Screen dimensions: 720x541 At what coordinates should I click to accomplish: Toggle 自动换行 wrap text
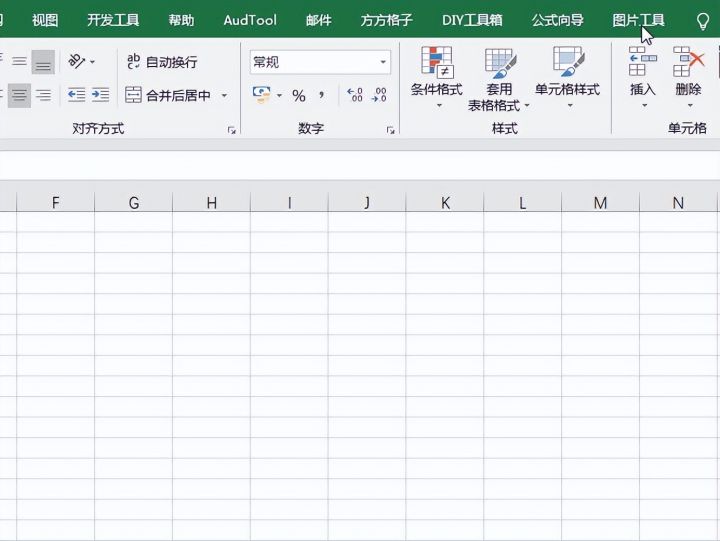(x=162, y=62)
